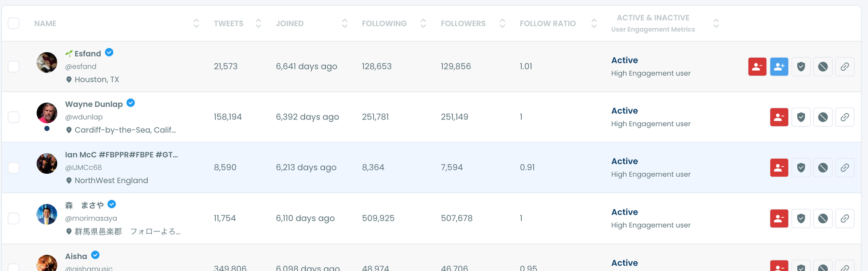Open Wayne Dunlap's profile link icon
868x271 pixels.
tap(845, 117)
